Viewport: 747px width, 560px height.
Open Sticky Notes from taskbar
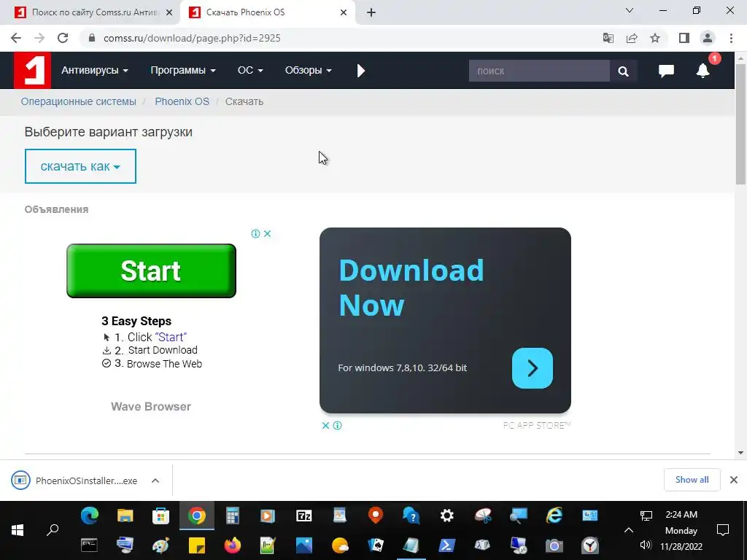click(x=197, y=545)
